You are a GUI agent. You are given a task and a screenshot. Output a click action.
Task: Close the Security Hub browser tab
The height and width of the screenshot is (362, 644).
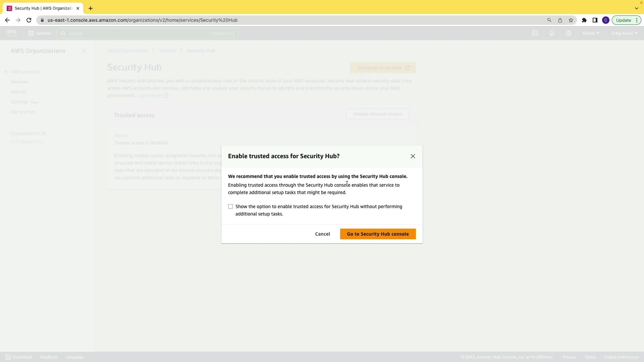click(78, 8)
